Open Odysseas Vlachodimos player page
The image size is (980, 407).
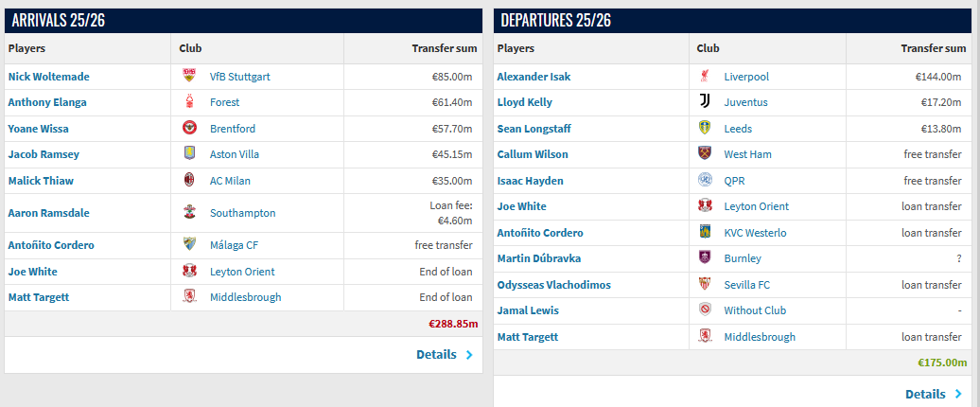pos(553,285)
